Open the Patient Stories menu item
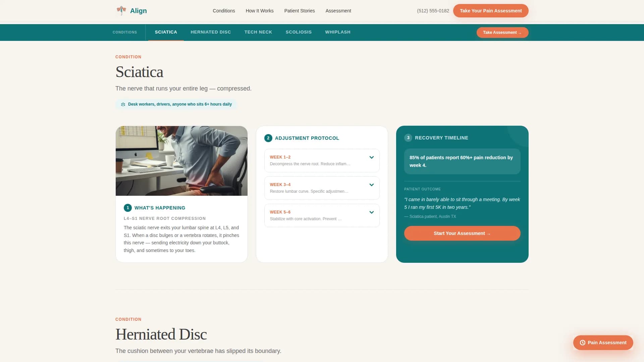644x362 pixels. 299,10
